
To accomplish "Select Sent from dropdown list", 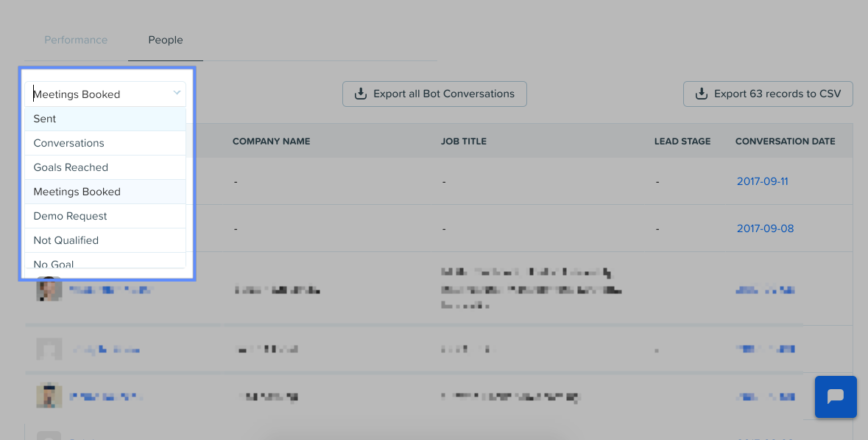I will tap(105, 119).
